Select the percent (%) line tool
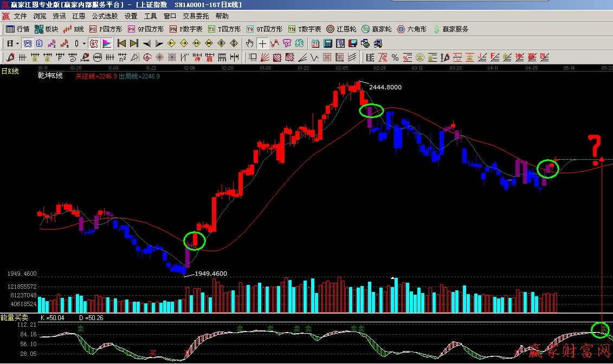The height and width of the screenshot is (364, 613). pyautogui.click(x=395, y=57)
